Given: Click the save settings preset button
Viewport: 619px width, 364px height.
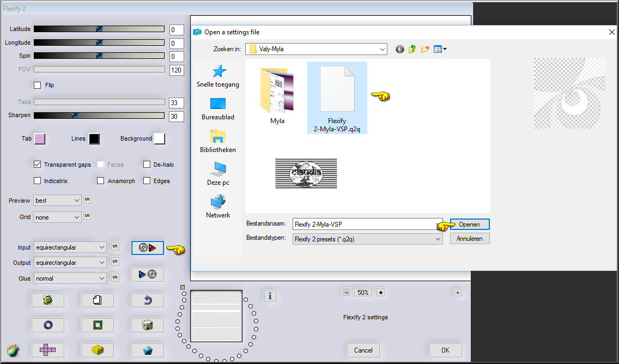Looking at the screenshot, I should pos(147,275).
